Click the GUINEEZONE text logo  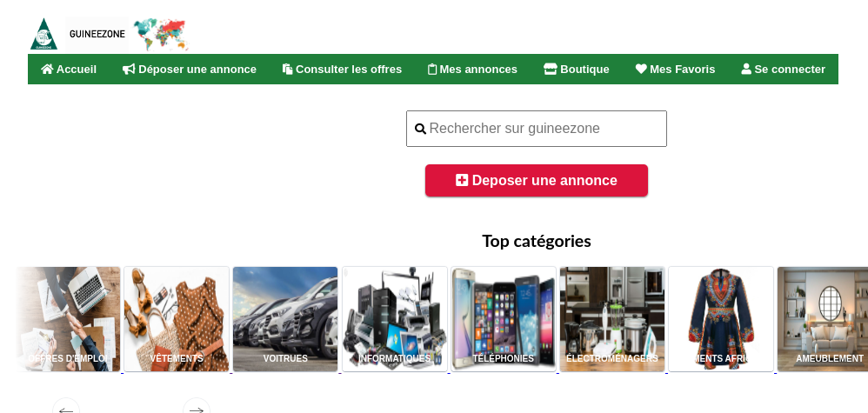[x=97, y=34]
